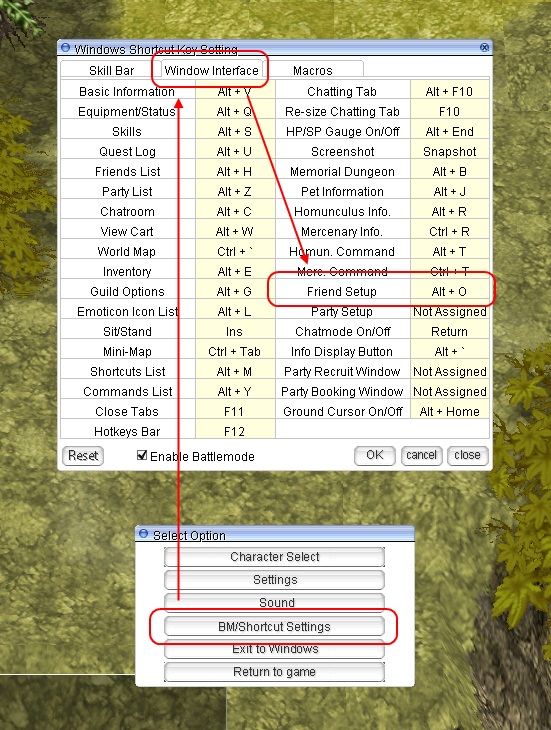Change the Info Display Button key Alt + `
551x730 pixels.
tap(450, 351)
